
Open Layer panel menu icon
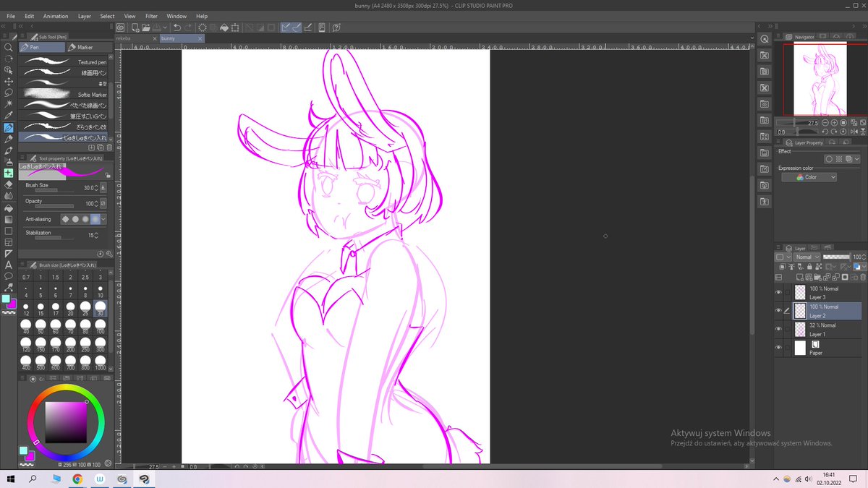[x=779, y=248]
